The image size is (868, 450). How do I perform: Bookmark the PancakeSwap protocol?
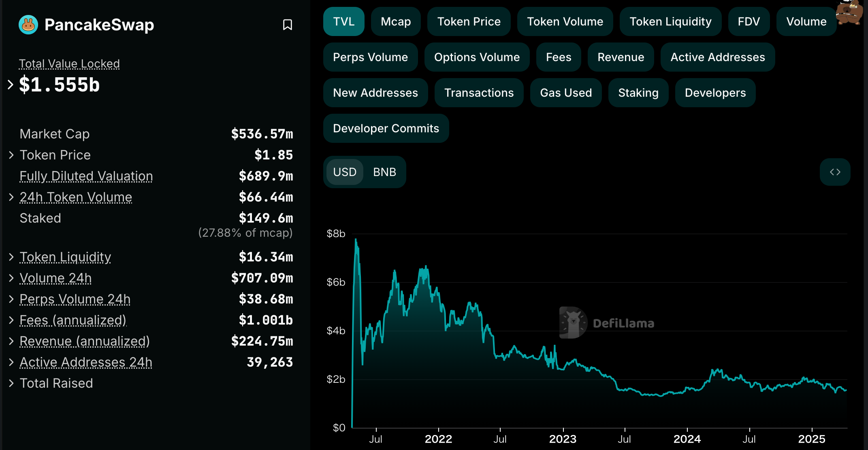pos(287,25)
